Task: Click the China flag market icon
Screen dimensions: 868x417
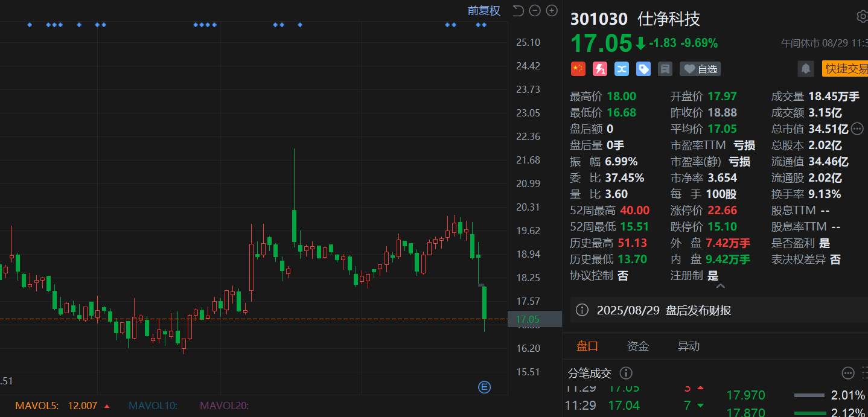Action: point(578,69)
